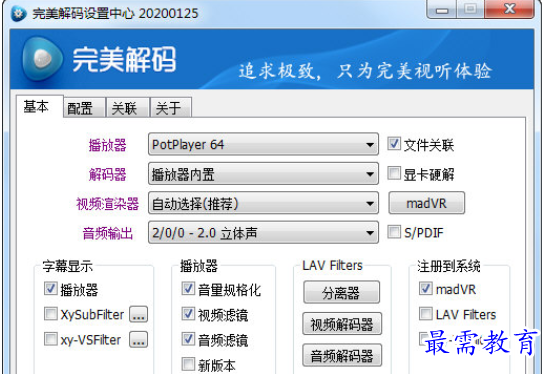Toggle the madVR checkbox under 注册到系统

coord(426,289)
